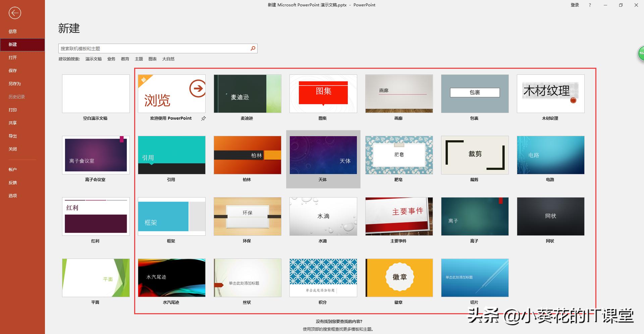The image size is (644, 334).
Task: Click the search magnifier icon
Action: coord(253,49)
